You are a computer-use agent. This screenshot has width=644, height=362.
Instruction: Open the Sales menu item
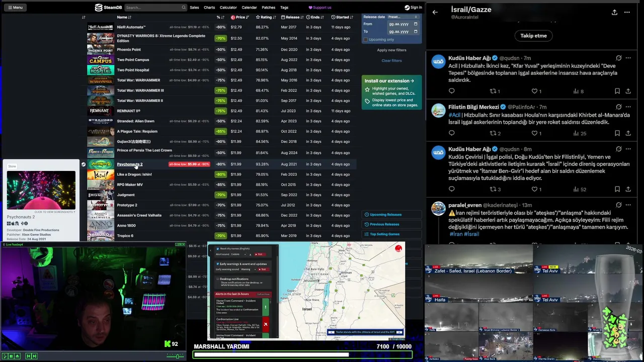194,8
